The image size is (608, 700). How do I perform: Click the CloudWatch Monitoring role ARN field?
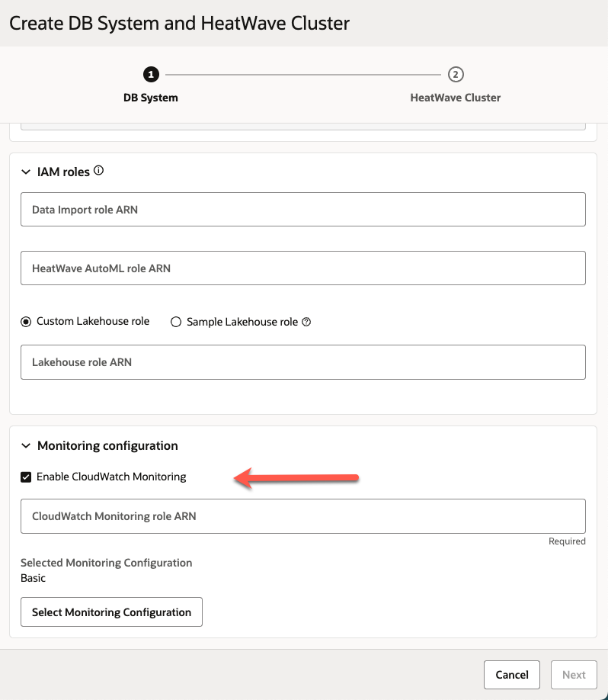(302, 516)
